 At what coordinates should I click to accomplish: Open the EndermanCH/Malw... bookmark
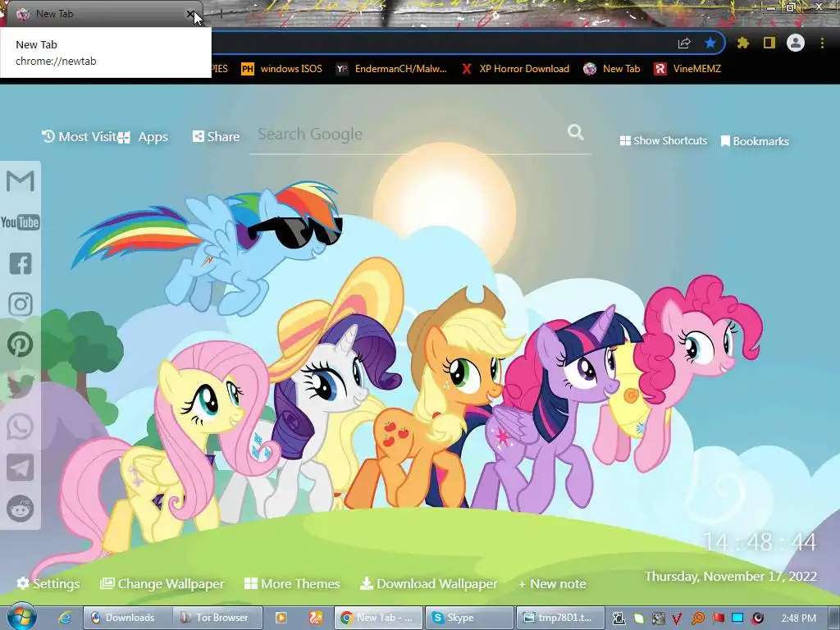pos(391,69)
